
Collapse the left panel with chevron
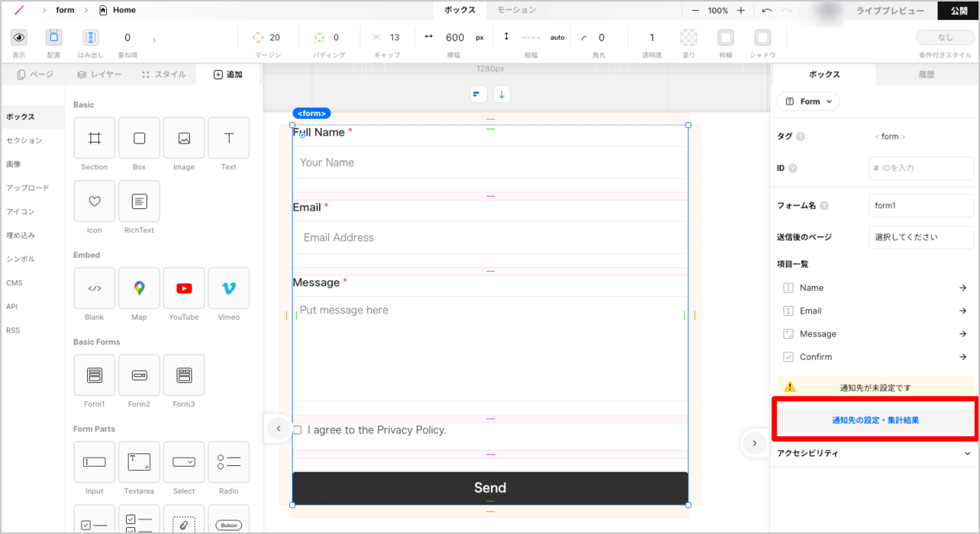tap(279, 429)
